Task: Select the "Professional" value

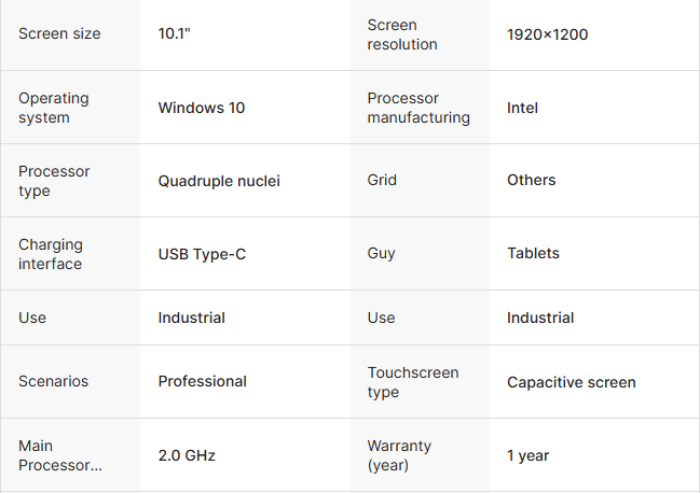Action: click(202, 381)
